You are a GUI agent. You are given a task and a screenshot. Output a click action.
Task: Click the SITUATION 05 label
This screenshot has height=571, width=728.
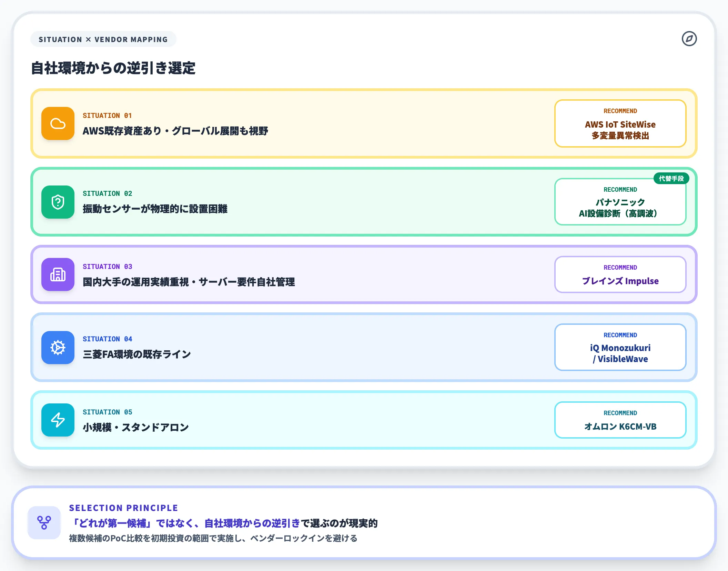click(x=107, y=412)
